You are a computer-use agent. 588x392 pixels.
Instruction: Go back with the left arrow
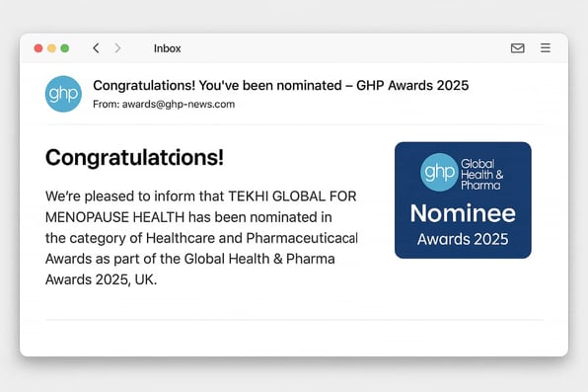(96, 48)
